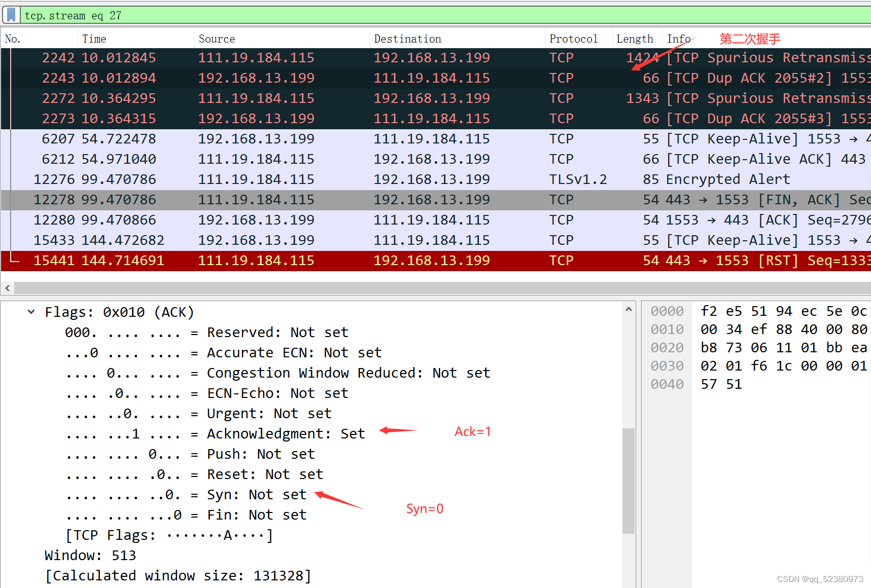
Task: Click the up arrow of details pane scrollbar
Action: click(x=629, y=309)
